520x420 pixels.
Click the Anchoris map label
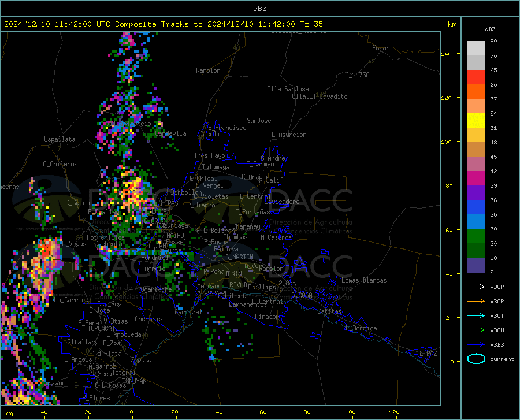(148, 319)
